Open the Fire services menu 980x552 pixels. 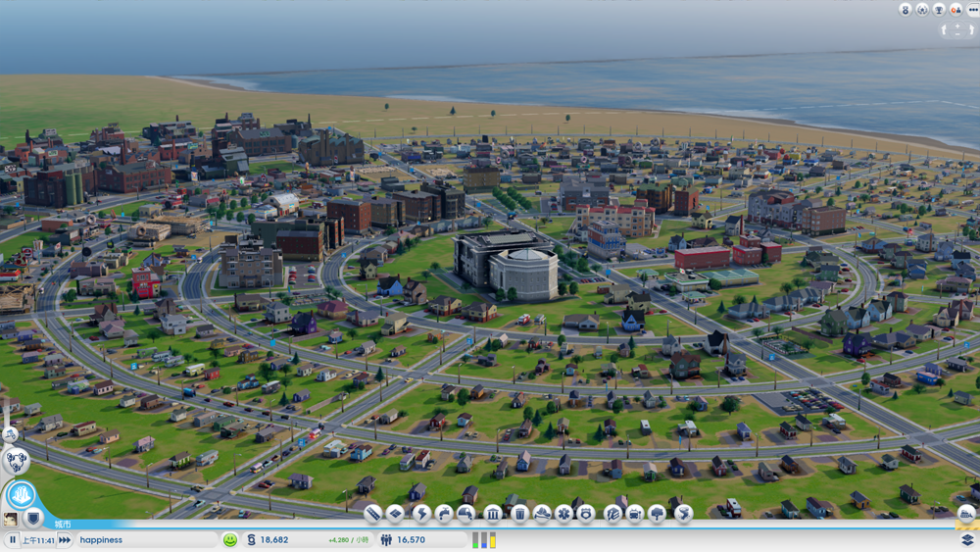[542, 513]
